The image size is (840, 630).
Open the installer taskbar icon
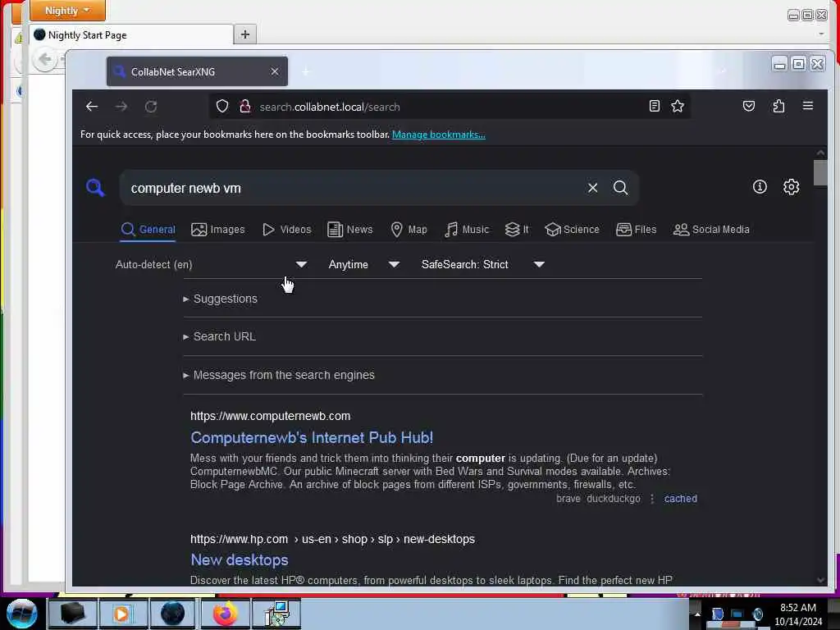[277, 614]
